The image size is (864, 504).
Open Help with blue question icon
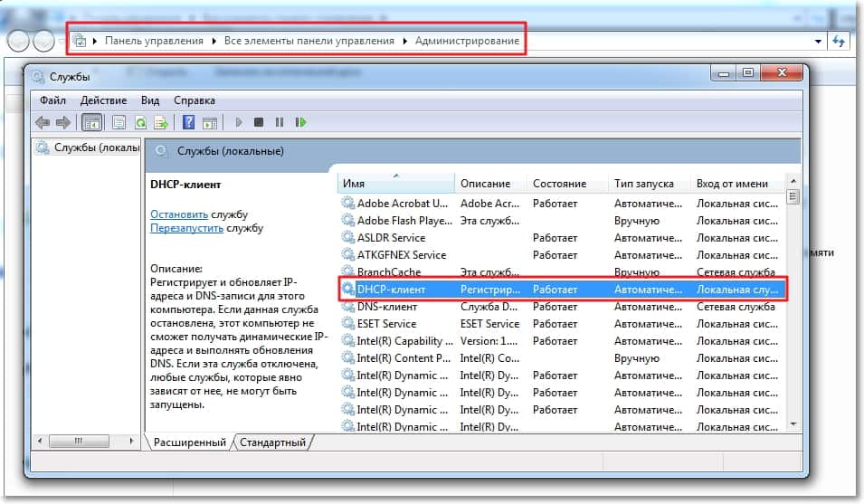point(189,122)
